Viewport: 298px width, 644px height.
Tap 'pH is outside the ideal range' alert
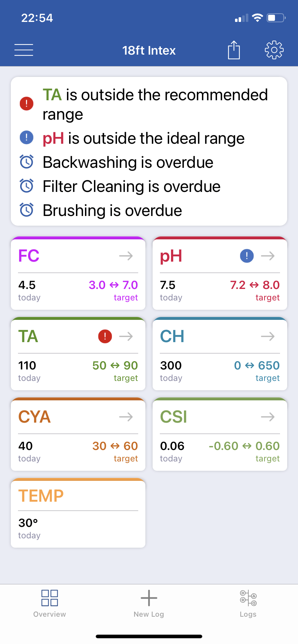144,138
